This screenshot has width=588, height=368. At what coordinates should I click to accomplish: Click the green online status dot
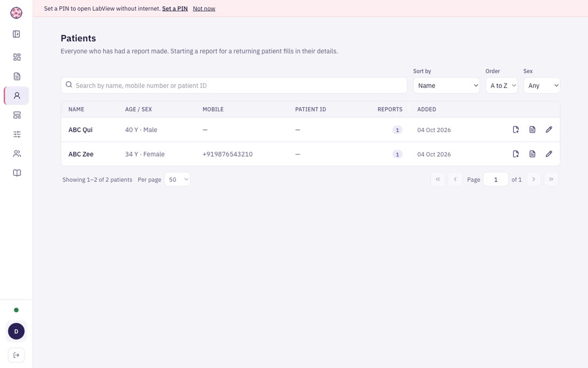coord(16,310)
